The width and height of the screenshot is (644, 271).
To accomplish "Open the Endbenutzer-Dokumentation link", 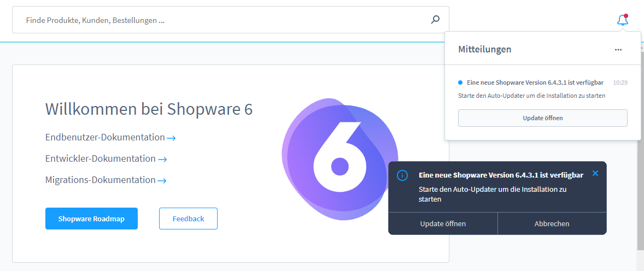I will click(x=110, y=138).
